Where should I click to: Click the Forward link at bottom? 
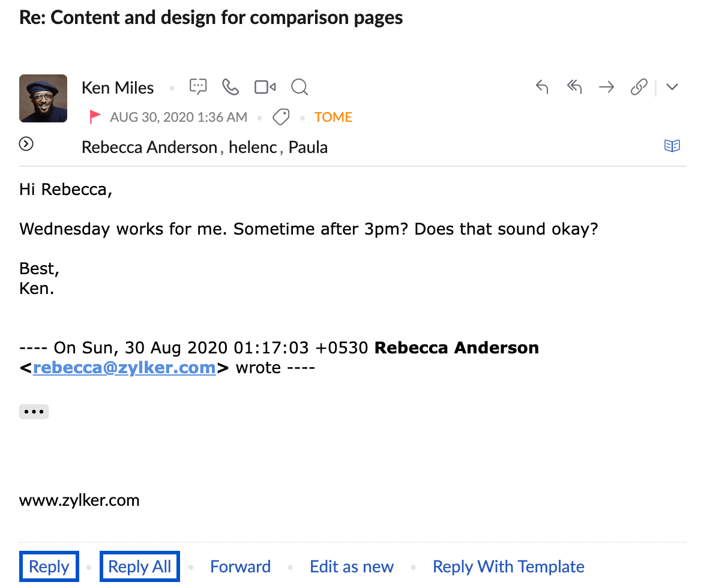tap(240, 566)
